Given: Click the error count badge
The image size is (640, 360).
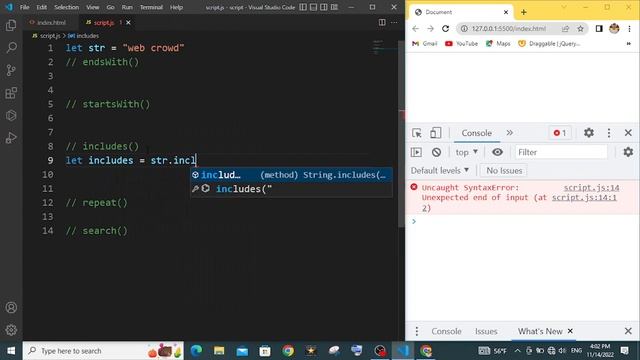Looking at the screenshot, I should [560, 133].
